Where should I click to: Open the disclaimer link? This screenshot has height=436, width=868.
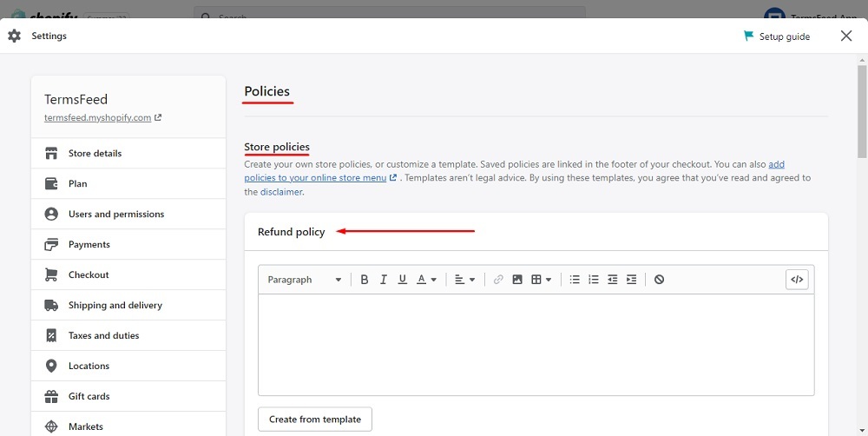point(281,192)
